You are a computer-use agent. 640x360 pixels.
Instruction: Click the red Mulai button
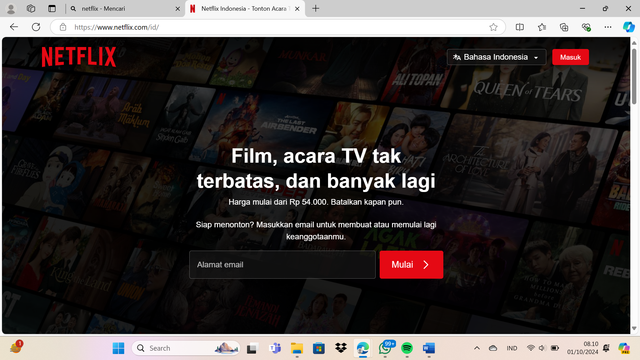click(x=411, y=264)
